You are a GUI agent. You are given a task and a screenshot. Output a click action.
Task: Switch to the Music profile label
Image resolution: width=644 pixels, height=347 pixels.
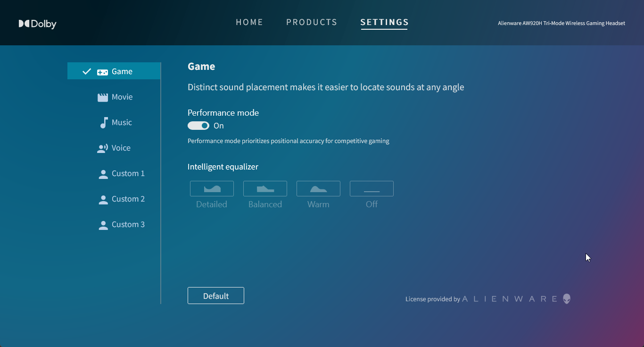122,122
